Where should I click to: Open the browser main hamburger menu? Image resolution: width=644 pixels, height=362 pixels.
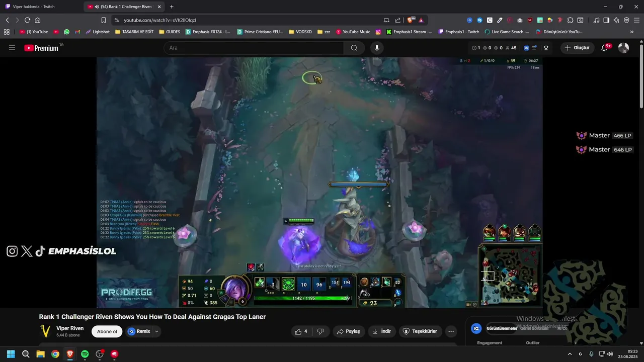pyautogui.click(x=636, y=20)
